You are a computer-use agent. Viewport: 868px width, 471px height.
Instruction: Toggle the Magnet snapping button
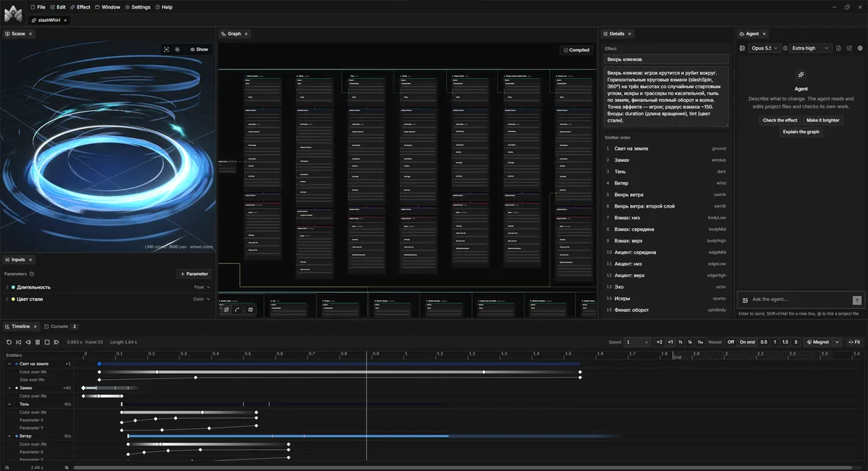pyautogui.click(x=817, y=341)
